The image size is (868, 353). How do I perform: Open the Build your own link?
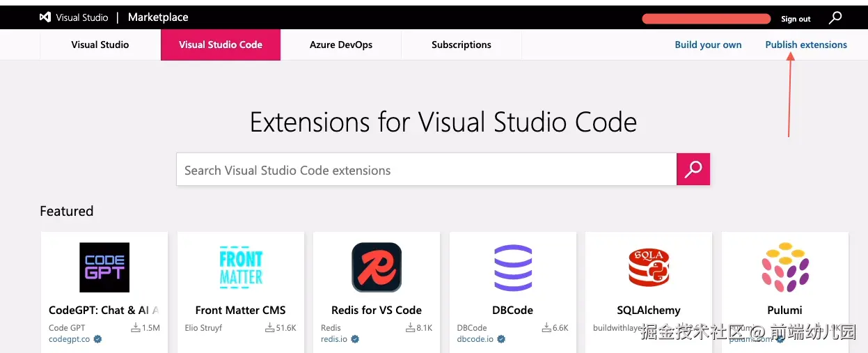(x=708, y=45)
